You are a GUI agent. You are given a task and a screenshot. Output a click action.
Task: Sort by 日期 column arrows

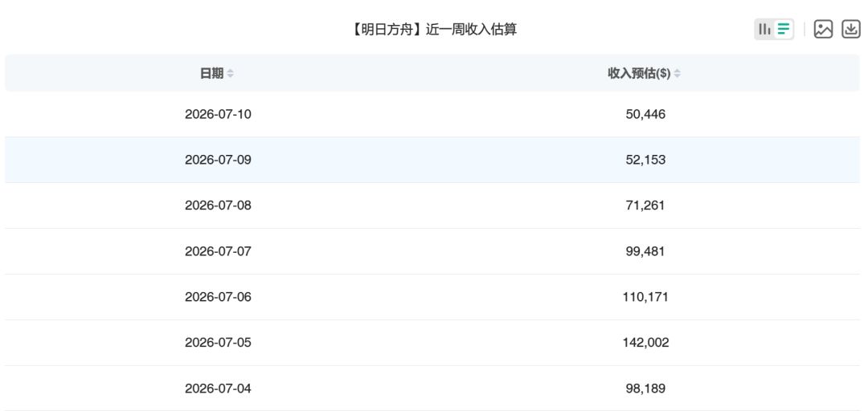tap(231, 73)
